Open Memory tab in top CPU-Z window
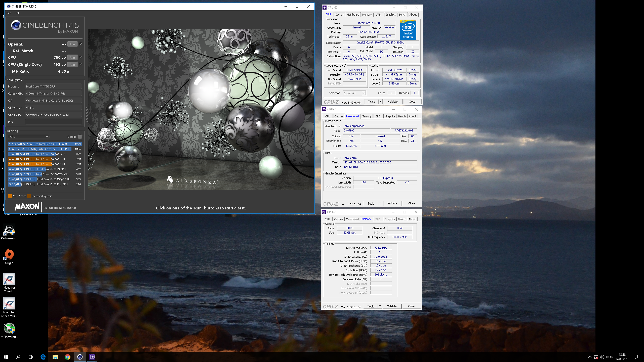This screenshot has height=362, width=644. [x=367, y=15]
